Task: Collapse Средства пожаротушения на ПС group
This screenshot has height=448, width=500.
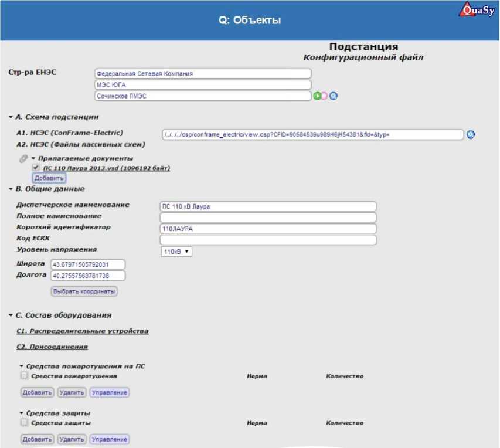Action: [21, 366]
